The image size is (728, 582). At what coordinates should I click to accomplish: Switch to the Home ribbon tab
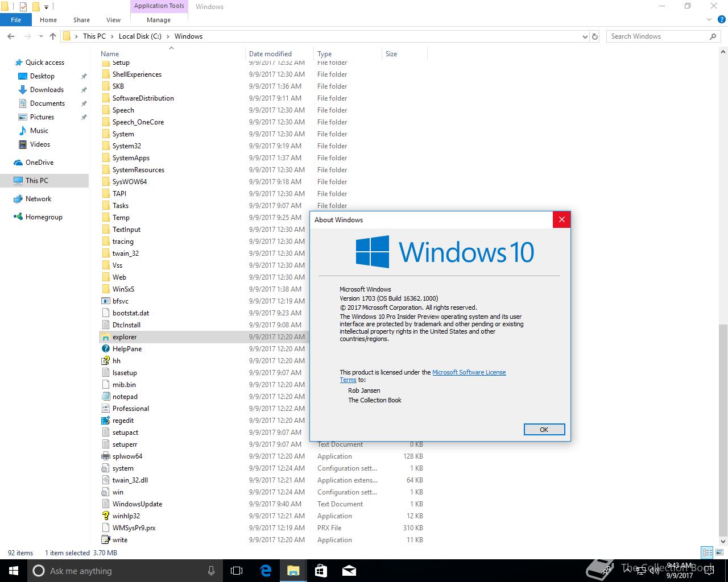coord(48,20)
